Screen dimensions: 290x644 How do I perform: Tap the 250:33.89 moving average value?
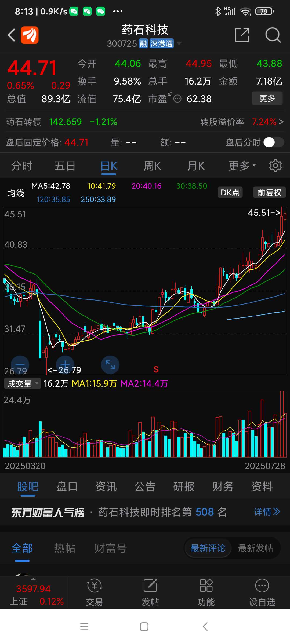(98, 199)
